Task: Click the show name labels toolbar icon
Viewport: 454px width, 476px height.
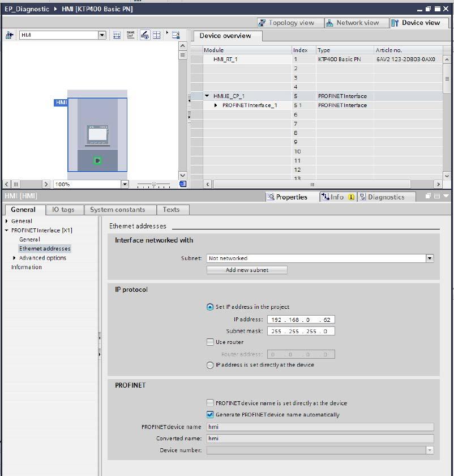Action: pyautogui.click(x=131, y=35)
